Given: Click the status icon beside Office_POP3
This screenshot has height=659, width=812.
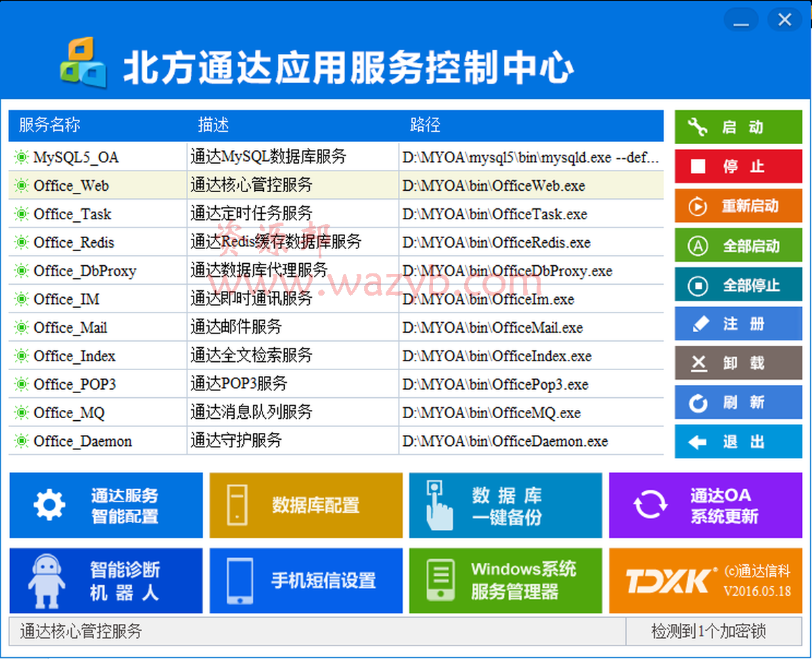Looking at the screenshot, I should pyautogui.click(x=21, y=385).
